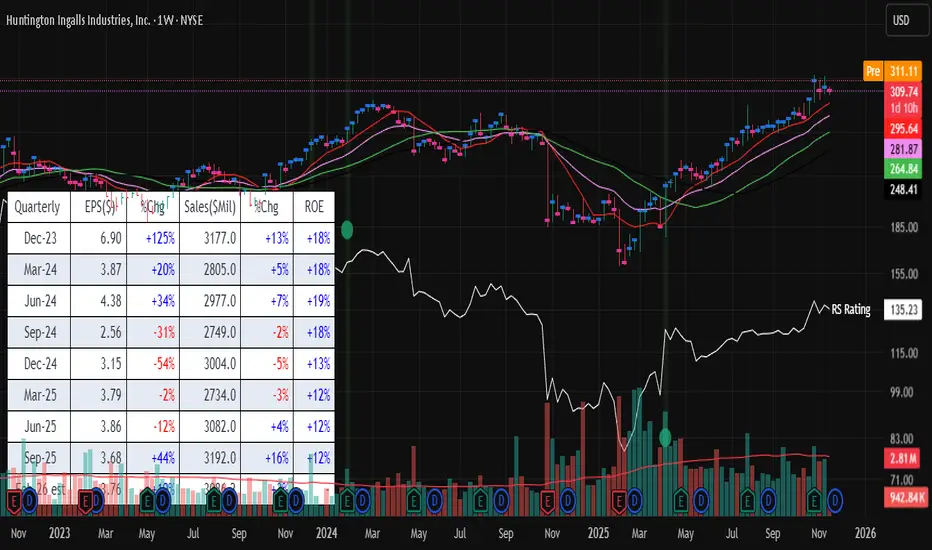Click the black 248.41 price label
The height and width of the screenshot is (550, 932).
pos(905,188)
